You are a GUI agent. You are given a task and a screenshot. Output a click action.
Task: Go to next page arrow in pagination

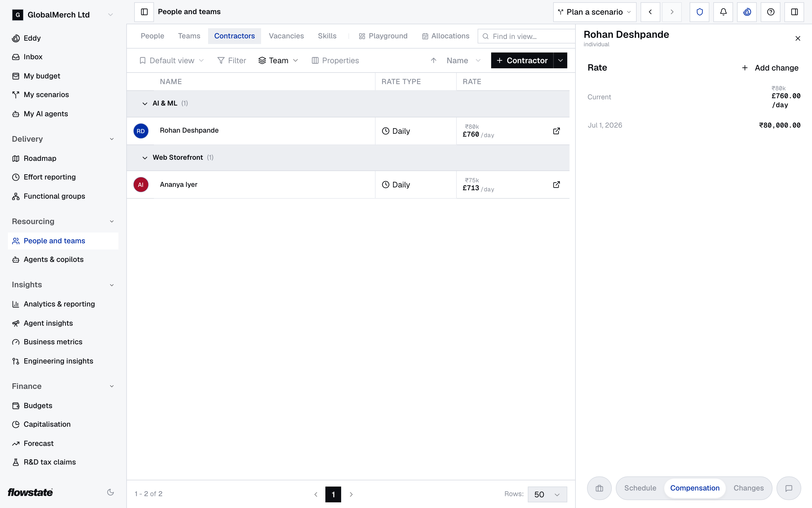coord(351,494)
